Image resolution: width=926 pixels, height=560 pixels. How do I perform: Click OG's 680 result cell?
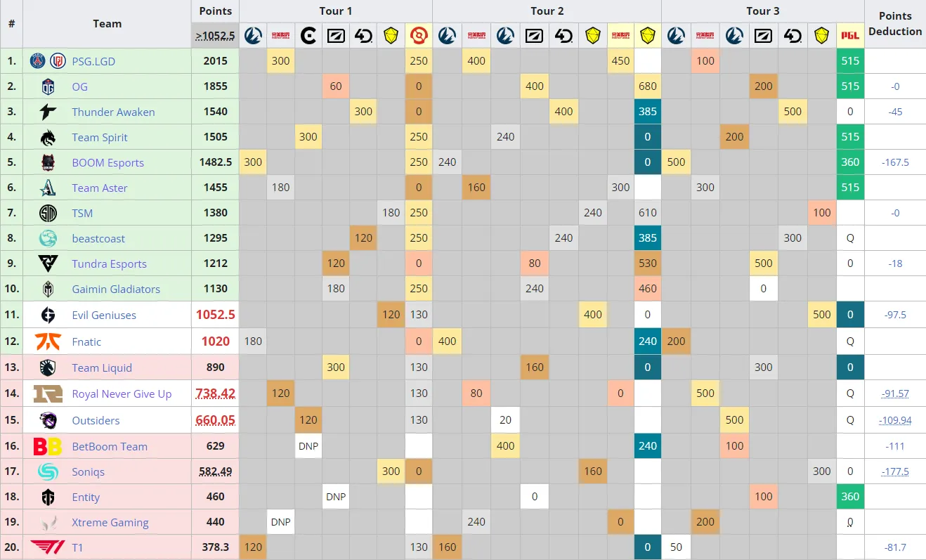648,86
